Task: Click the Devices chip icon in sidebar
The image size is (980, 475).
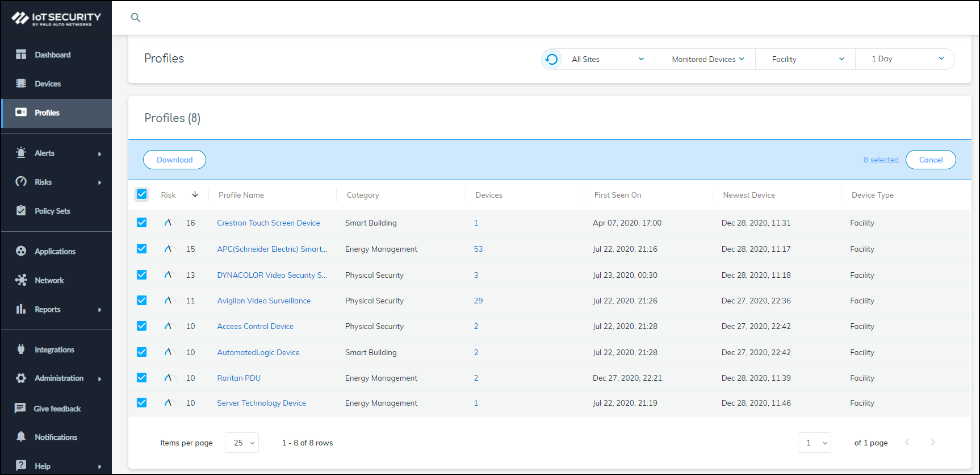Action: [x=21, y=84]
